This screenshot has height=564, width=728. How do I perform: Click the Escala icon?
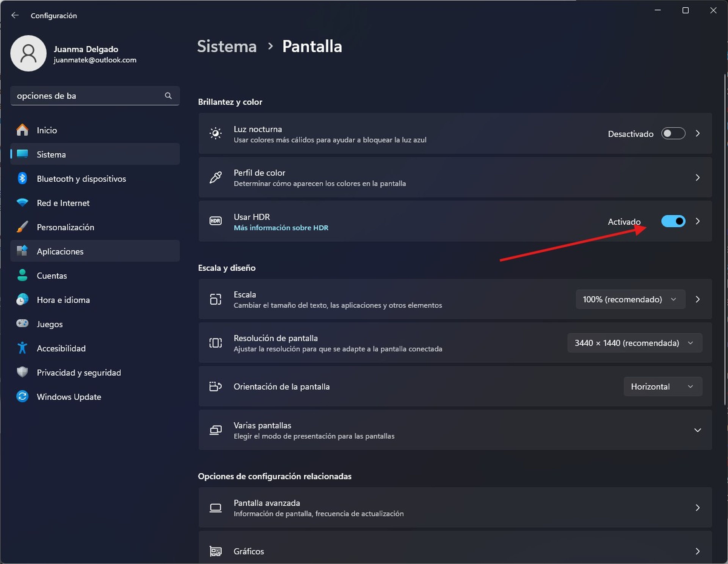point(215,299)
